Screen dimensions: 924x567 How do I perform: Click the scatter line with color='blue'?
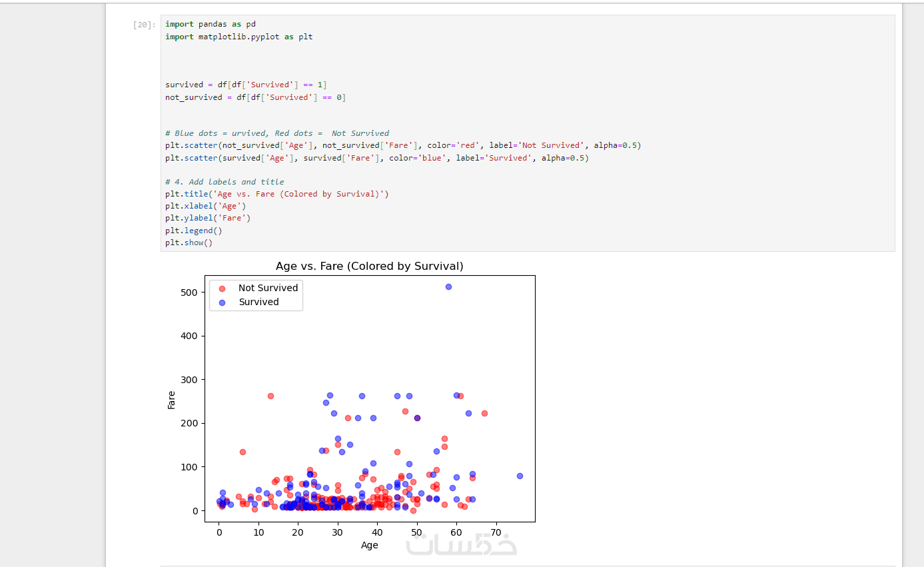point(377,158)
